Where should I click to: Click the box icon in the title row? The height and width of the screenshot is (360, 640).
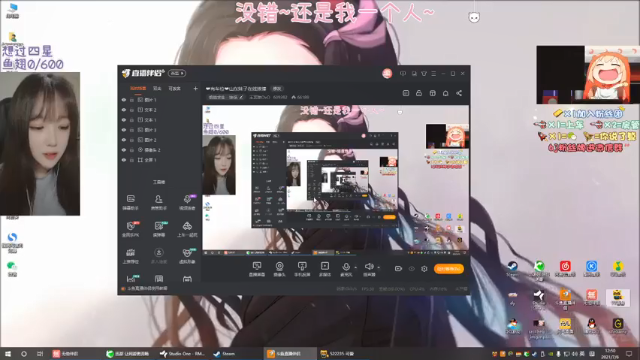(432, 93)
